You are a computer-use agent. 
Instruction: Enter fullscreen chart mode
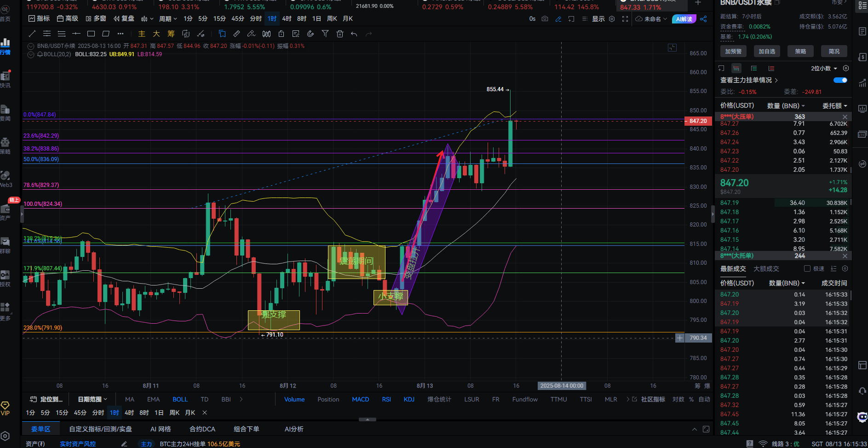(625, 19)
